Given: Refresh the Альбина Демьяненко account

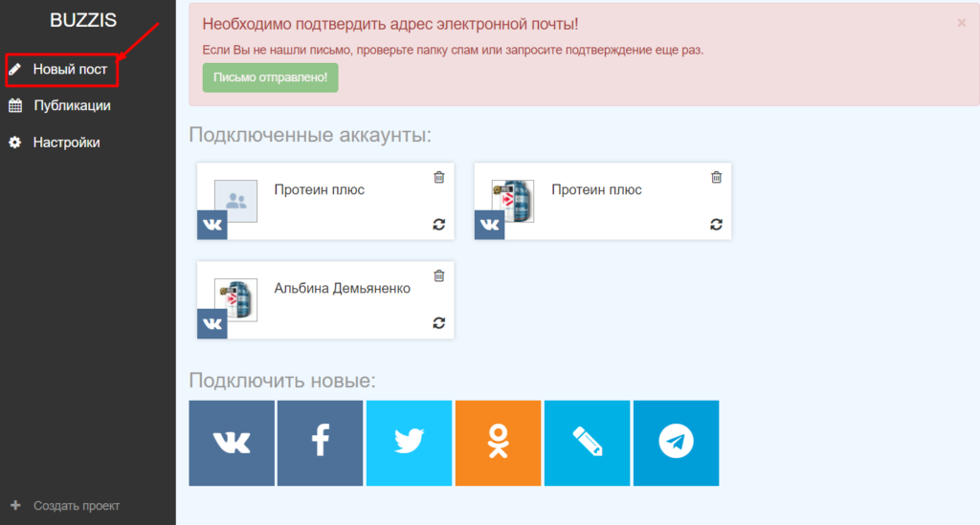Looking at the screenshot, I should click(439, 323).
